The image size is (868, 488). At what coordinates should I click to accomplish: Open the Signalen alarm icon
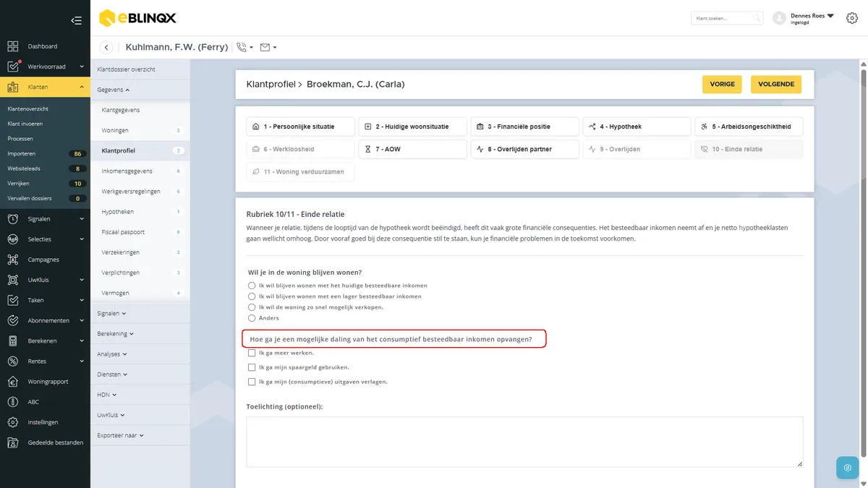(13, 218)
